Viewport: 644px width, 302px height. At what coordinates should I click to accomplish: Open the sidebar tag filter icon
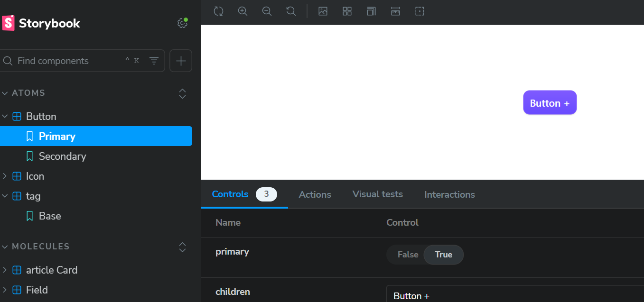[154, 61]
